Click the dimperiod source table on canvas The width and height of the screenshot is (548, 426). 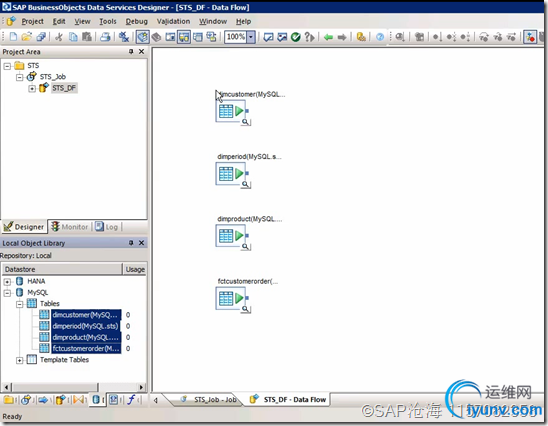pyautogui.click(x=230, y=174)
